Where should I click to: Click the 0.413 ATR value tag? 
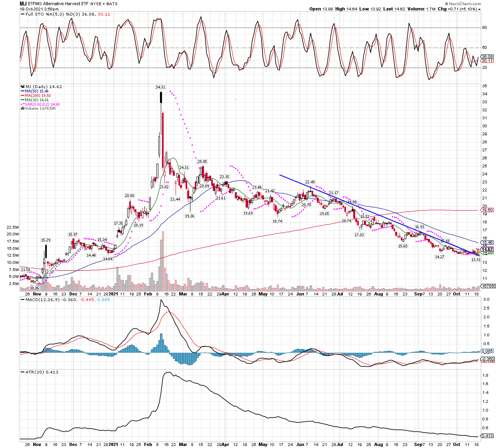point(487,436)
